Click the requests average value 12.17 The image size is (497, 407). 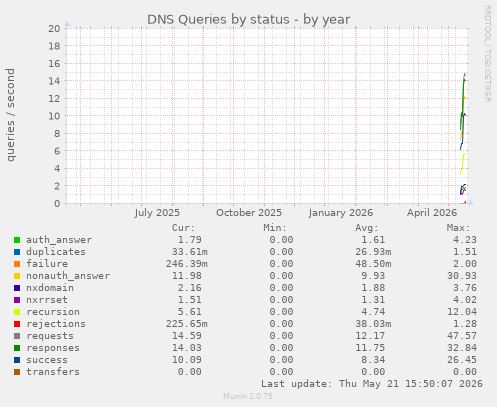pyautogui.click(x=370, y=336)
